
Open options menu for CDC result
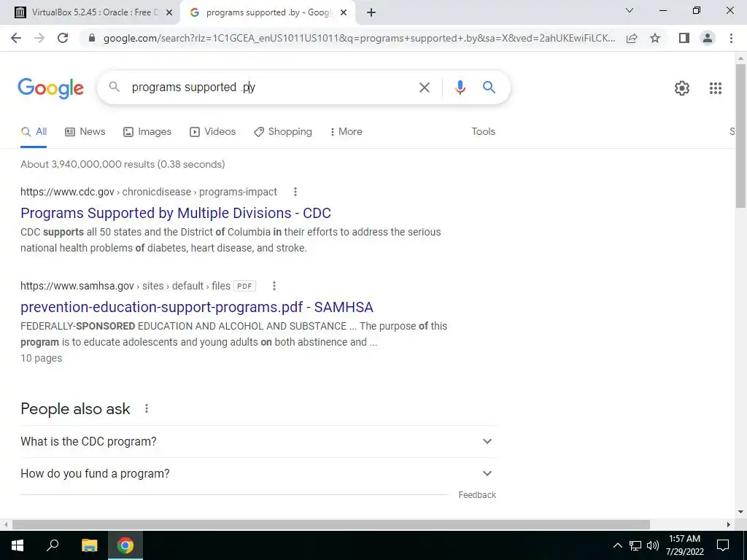295,192
